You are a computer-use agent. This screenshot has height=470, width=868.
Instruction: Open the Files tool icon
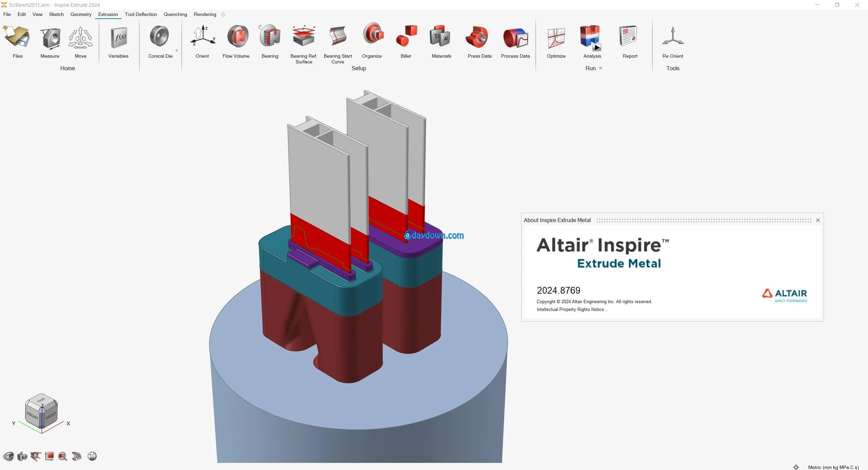(x=17, y=37)
